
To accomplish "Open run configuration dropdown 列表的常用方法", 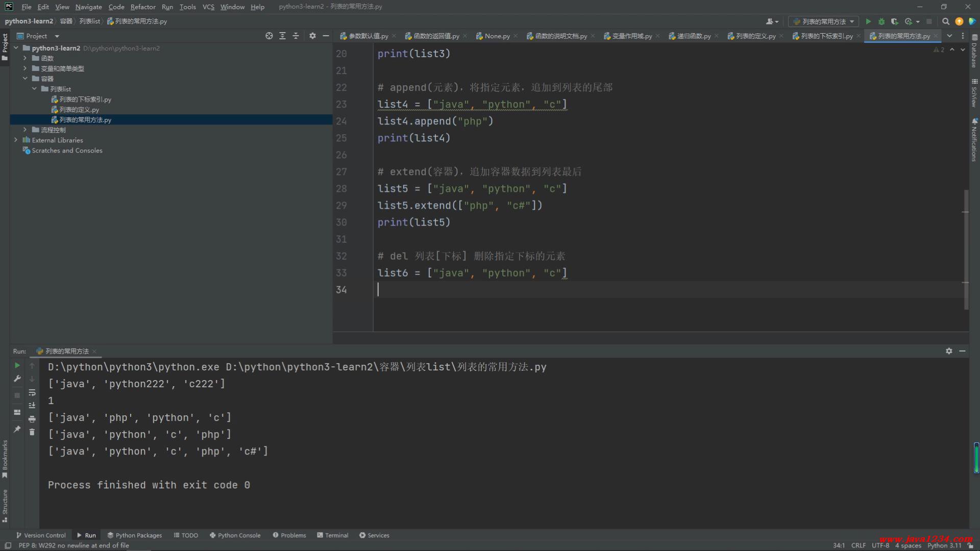I will [x=824, y=21].
